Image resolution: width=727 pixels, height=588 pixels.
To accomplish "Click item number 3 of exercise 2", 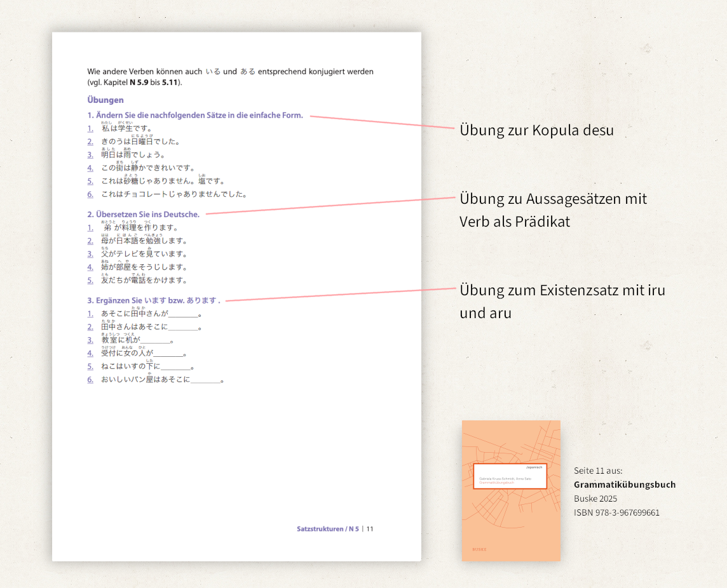I will pos(90,254).
